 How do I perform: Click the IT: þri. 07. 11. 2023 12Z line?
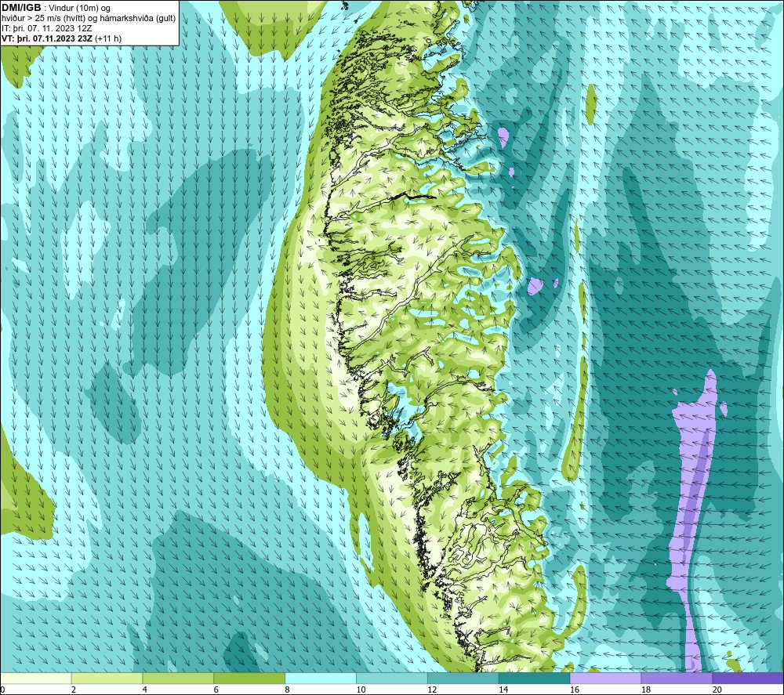point(47,28)
